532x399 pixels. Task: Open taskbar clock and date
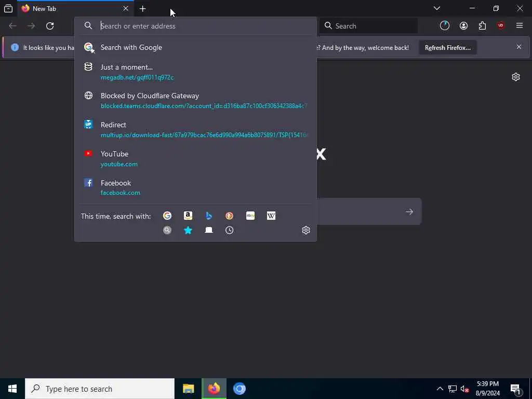[487, 389]
